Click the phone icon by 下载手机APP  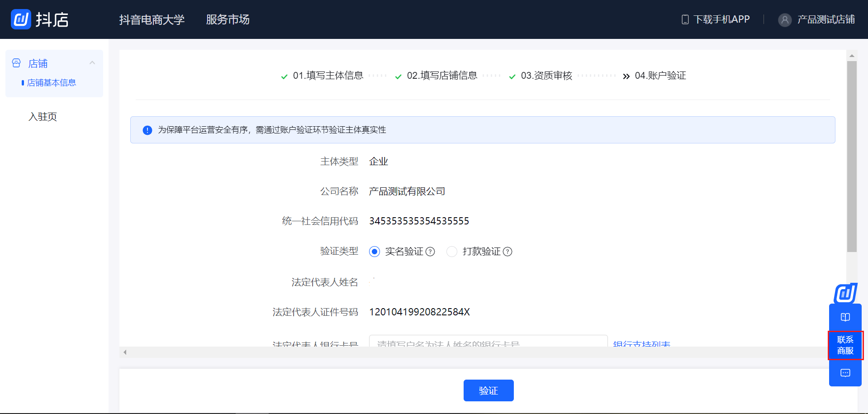[685, 19]
